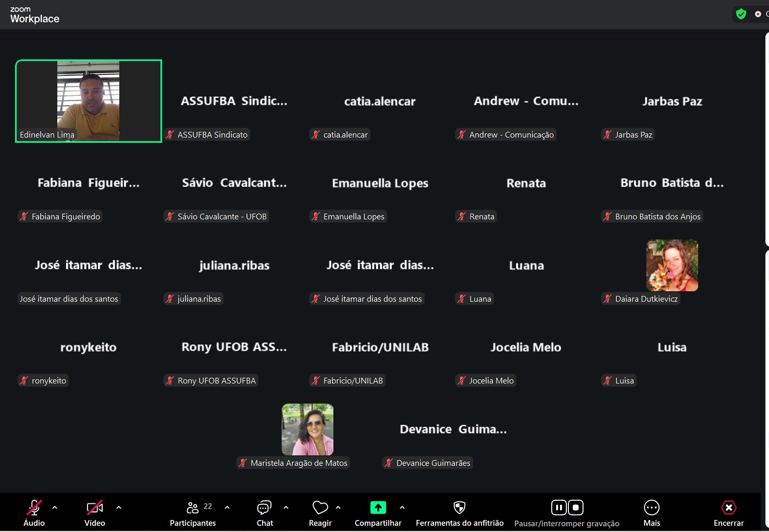Expand video options arrow next to Vídeo
The height and width of the screenshot is (532, 769).
(119, 507)
